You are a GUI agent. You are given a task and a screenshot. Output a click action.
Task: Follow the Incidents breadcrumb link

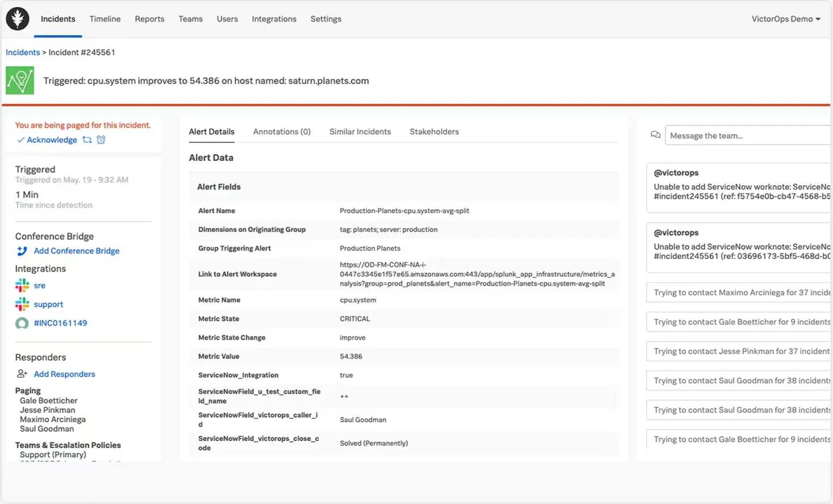(x=23, y=52)
